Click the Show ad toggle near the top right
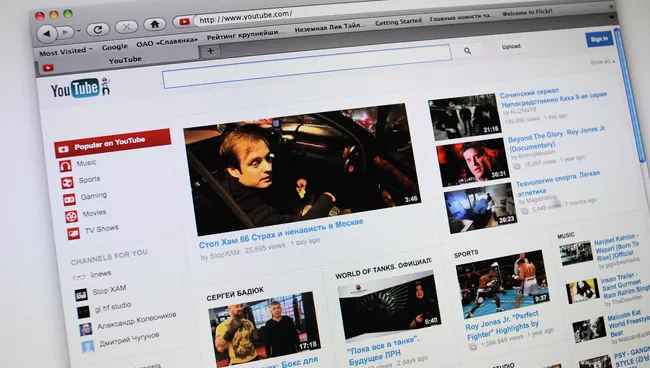Screen dimensions: 650x368 (x=602, y=62)
